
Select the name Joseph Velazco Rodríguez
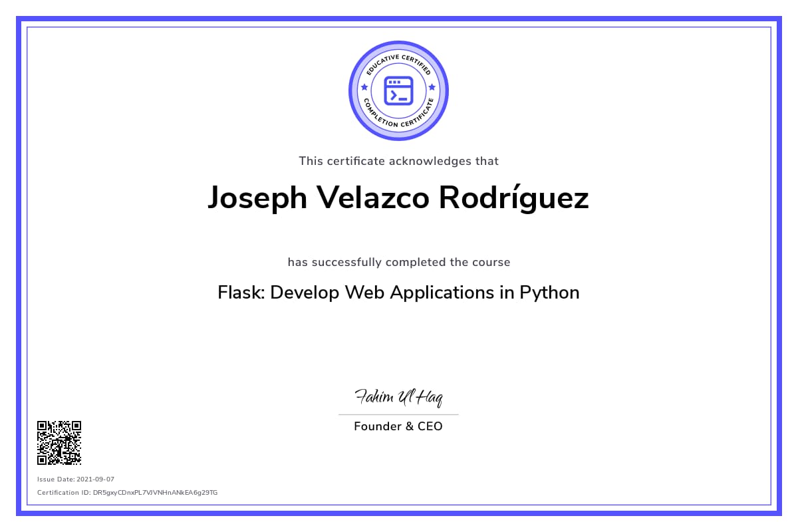point(398,198)
